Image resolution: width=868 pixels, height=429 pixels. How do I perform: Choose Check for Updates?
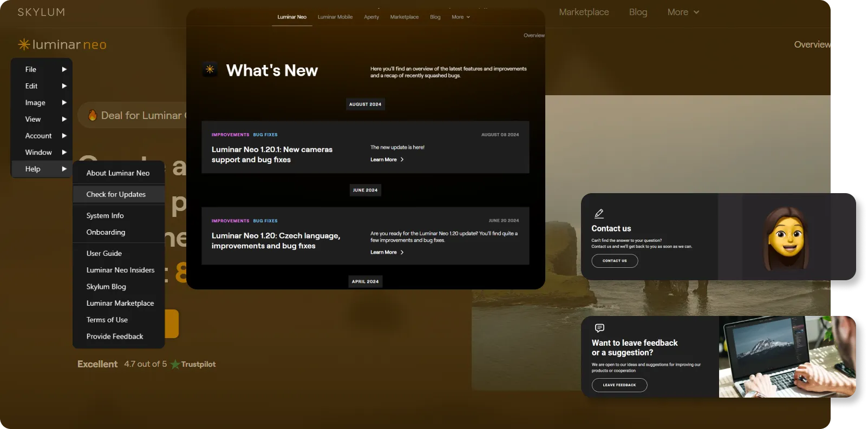119,194
